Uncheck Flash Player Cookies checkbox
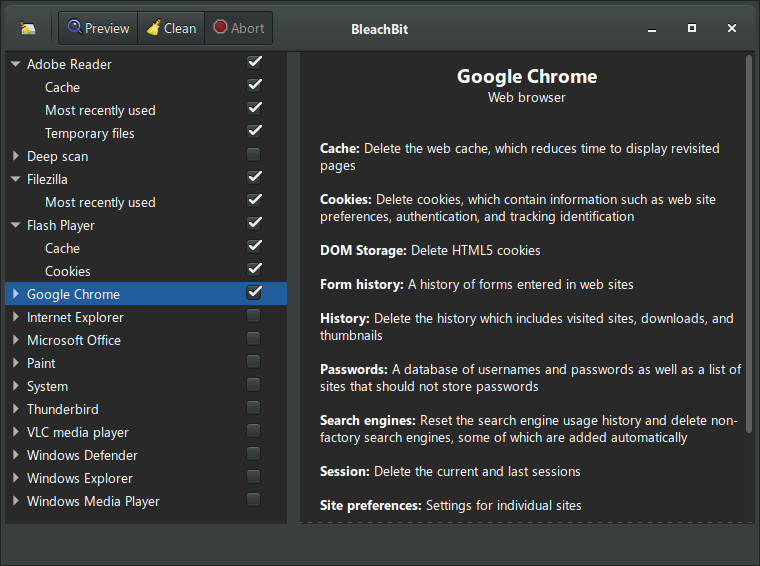 coord(254,269)
